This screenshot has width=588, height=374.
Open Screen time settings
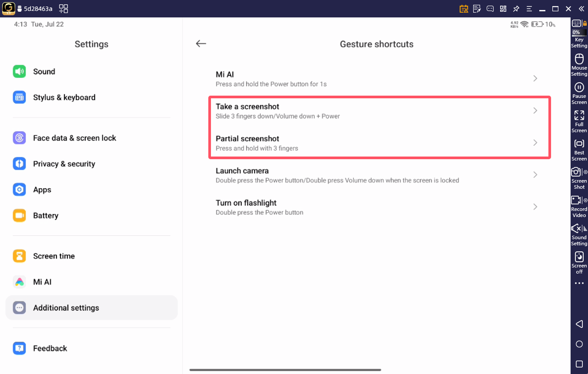pyautogui.click(x=91, y=256)
